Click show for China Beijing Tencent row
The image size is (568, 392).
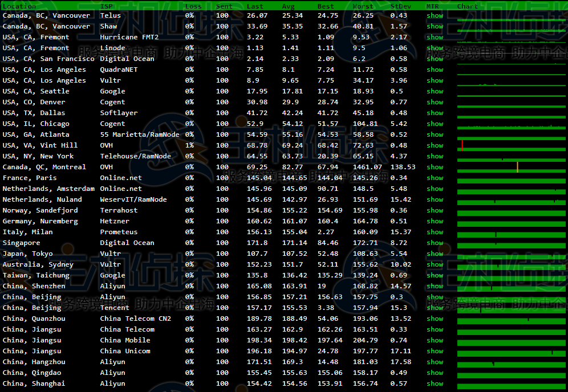click(x=435, y=308)
